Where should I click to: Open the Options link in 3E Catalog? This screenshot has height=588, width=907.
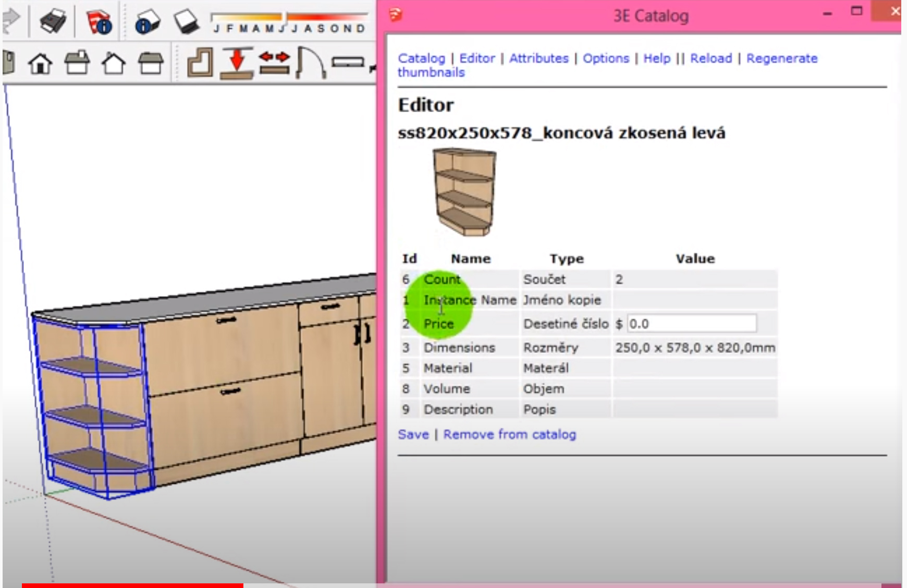pos(606,58)
